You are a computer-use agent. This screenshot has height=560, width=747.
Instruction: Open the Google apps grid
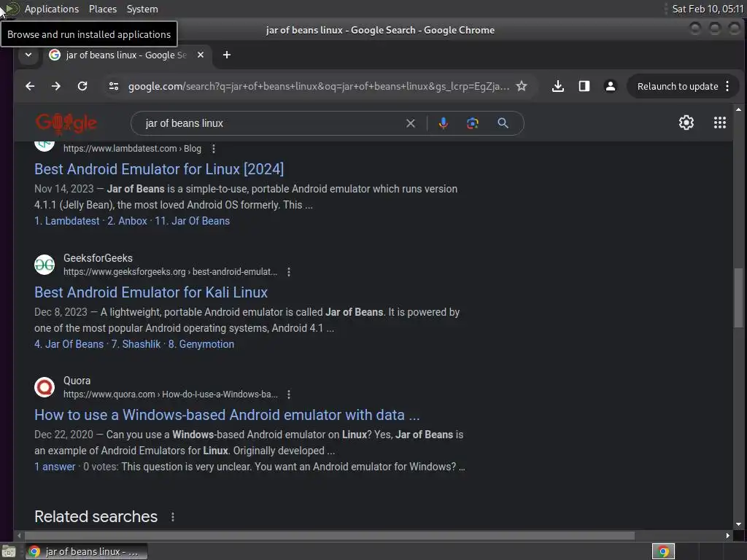pyautogui.click(x=720, y=122)
